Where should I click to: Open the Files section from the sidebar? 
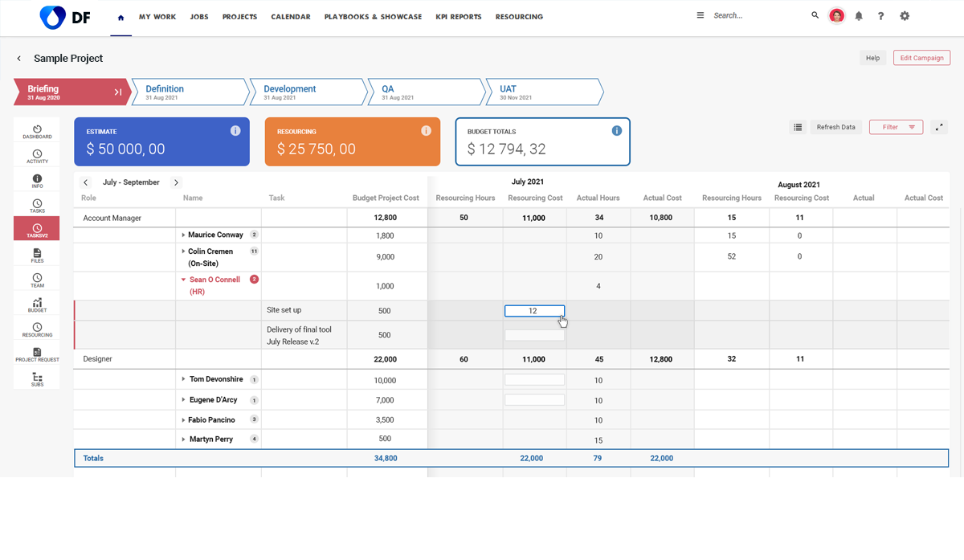36,255
